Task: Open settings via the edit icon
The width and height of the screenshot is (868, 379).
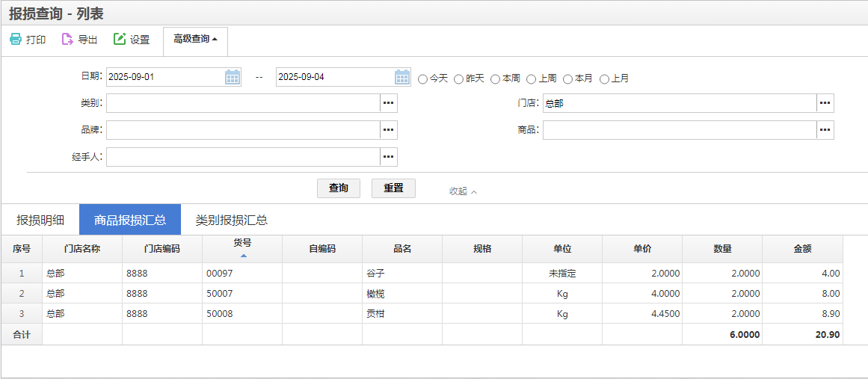Action: (x=120, y=40)
